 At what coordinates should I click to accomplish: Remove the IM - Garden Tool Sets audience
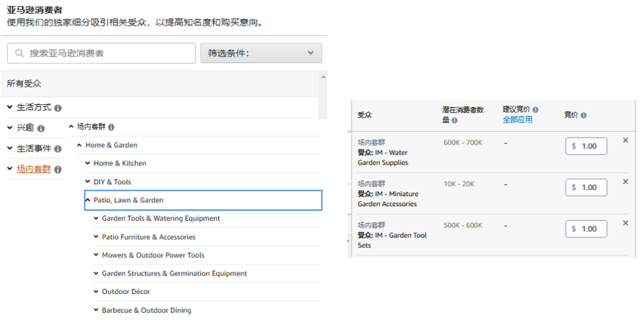pos(626,223)
